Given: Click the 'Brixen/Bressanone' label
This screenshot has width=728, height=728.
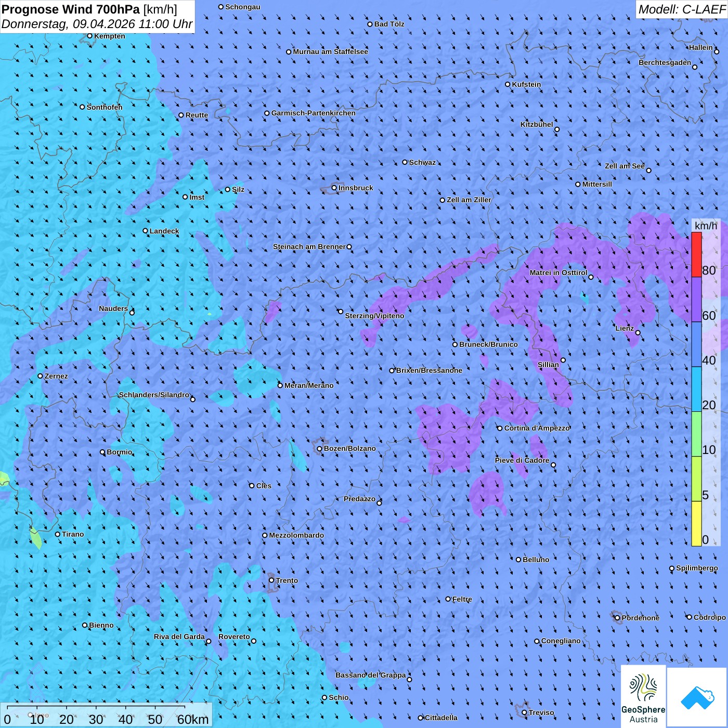Looking at the screenshot, I should [429, 370].
